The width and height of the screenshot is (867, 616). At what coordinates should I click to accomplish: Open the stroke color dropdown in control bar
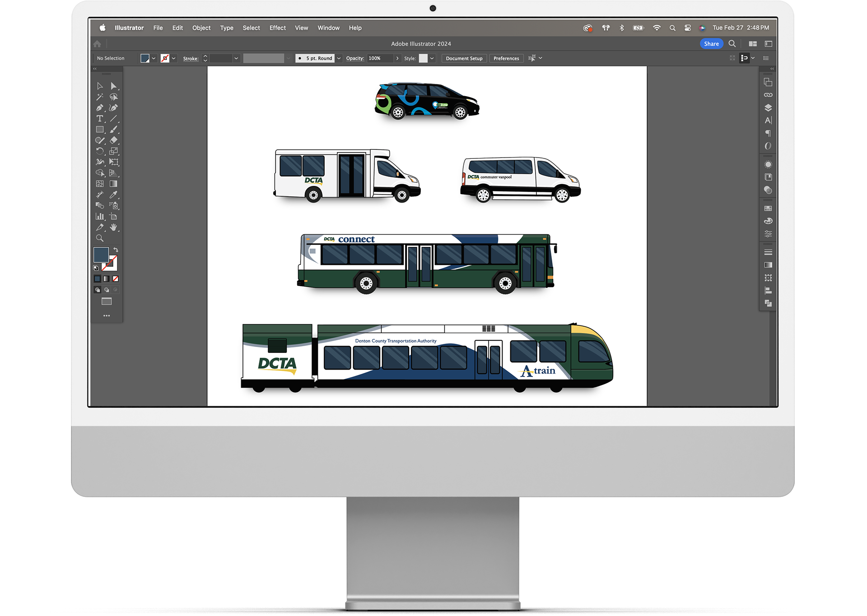[173, 58]
